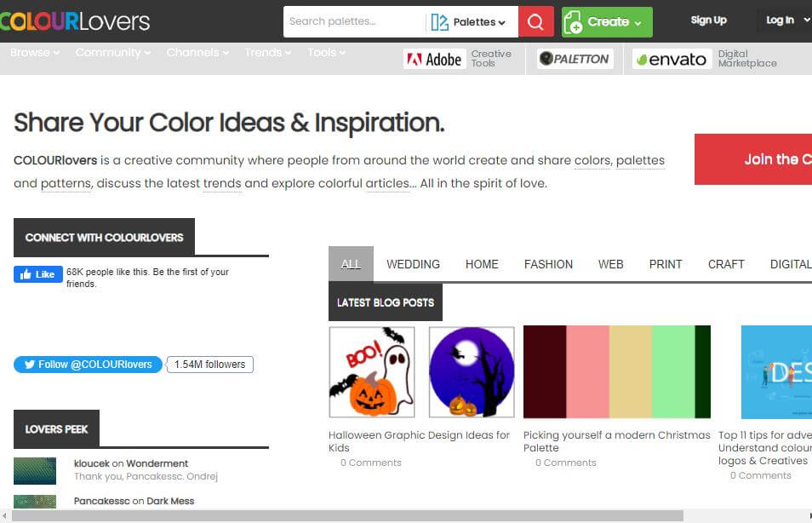Click the green Create button
The height and width of the screenshot is (523, 812).
607,22
